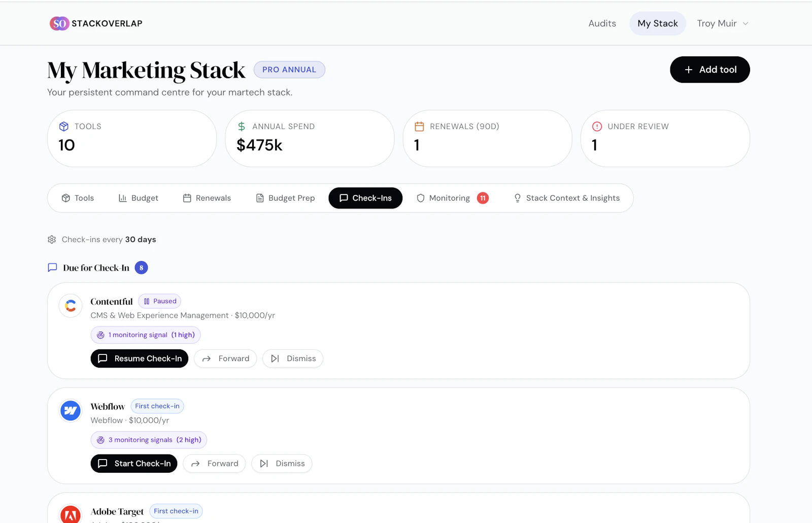
Task: Click the Due for Check-In chat icon
Action: tap(52, 268)
